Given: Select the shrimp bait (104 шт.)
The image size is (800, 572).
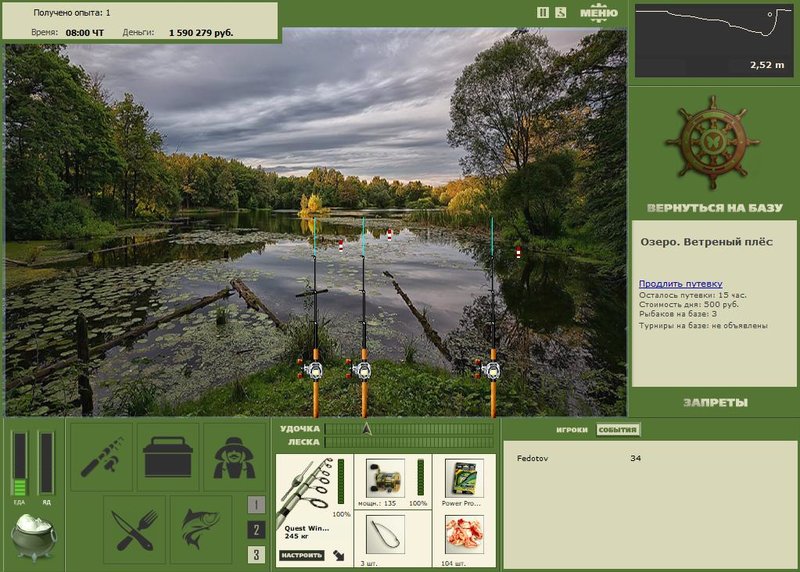Looking at the screenshot, I should (x=464, y=535).
